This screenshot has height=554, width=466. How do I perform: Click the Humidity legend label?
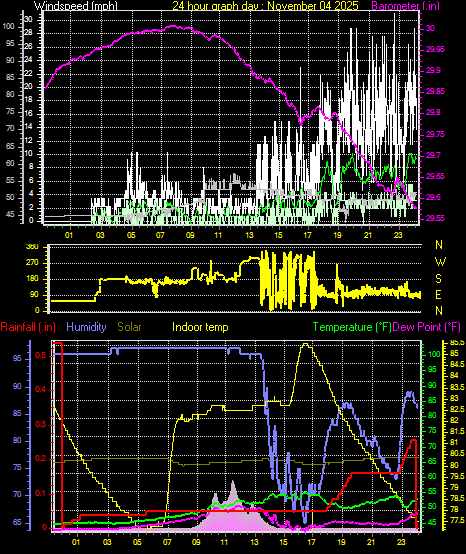pos(86,327)
